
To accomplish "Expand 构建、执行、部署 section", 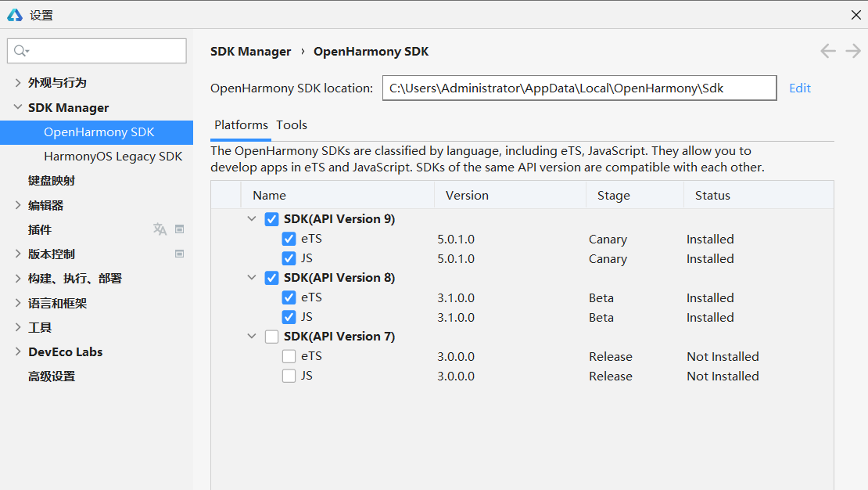I will (x=18, y=278).
